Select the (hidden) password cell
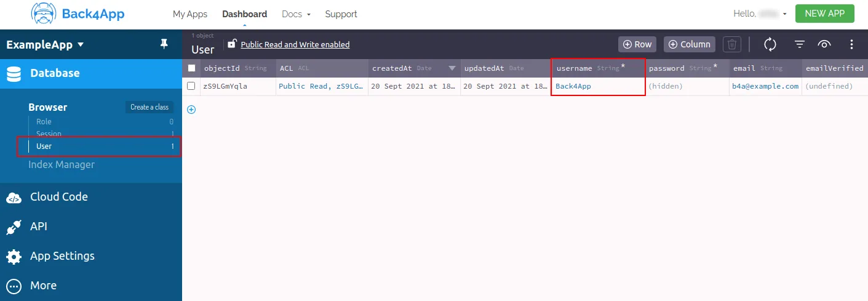Screen dimensions: 868x301 (688, 86)
